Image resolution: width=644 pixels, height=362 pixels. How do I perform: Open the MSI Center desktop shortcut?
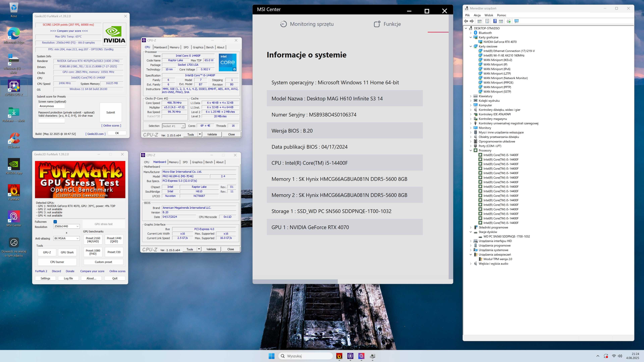tap(14, 219)
